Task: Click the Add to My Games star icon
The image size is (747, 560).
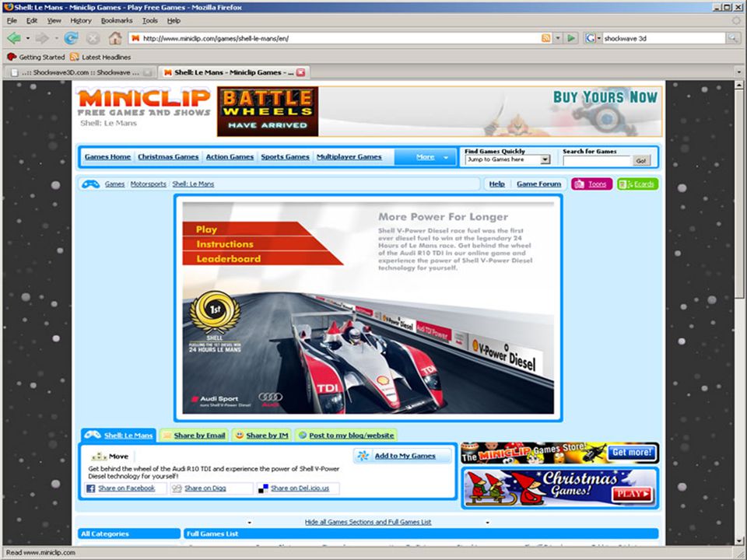Action: coord(363,456)
